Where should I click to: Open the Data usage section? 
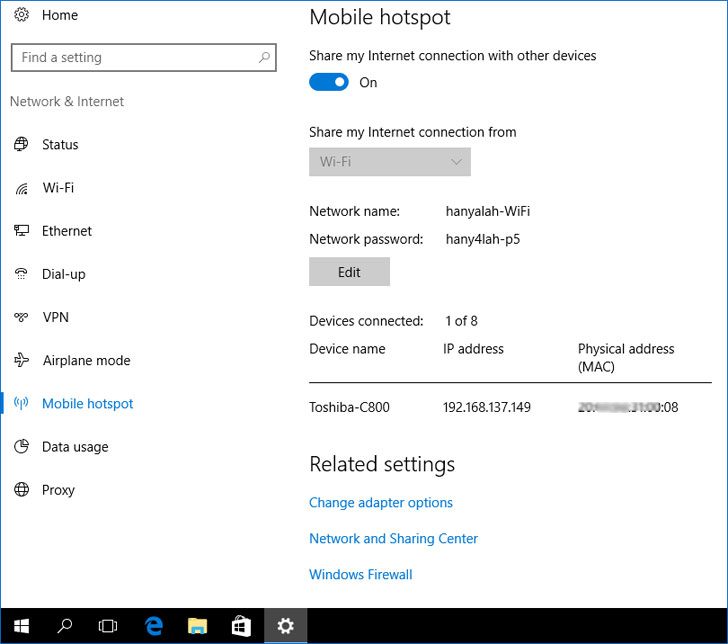click(x=75, y=447)
